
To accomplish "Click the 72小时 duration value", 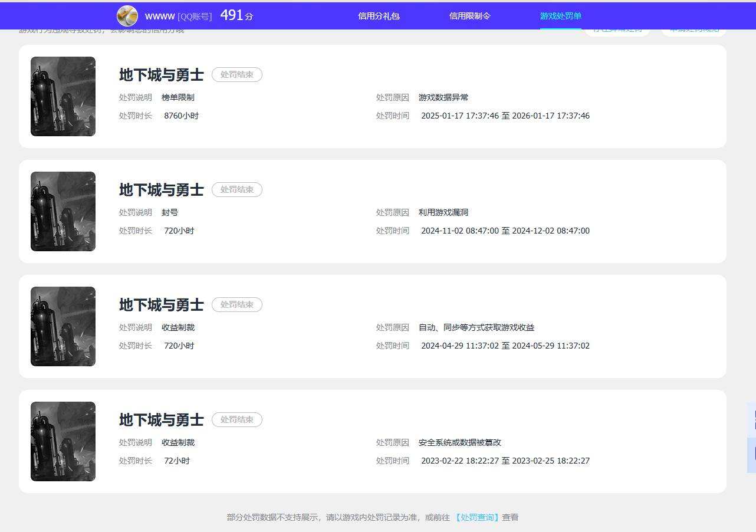I will pos(177,461).
